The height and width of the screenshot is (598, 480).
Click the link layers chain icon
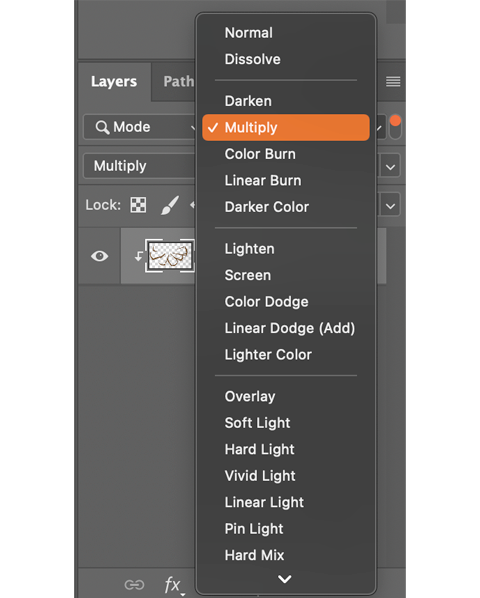pos(134,584)
